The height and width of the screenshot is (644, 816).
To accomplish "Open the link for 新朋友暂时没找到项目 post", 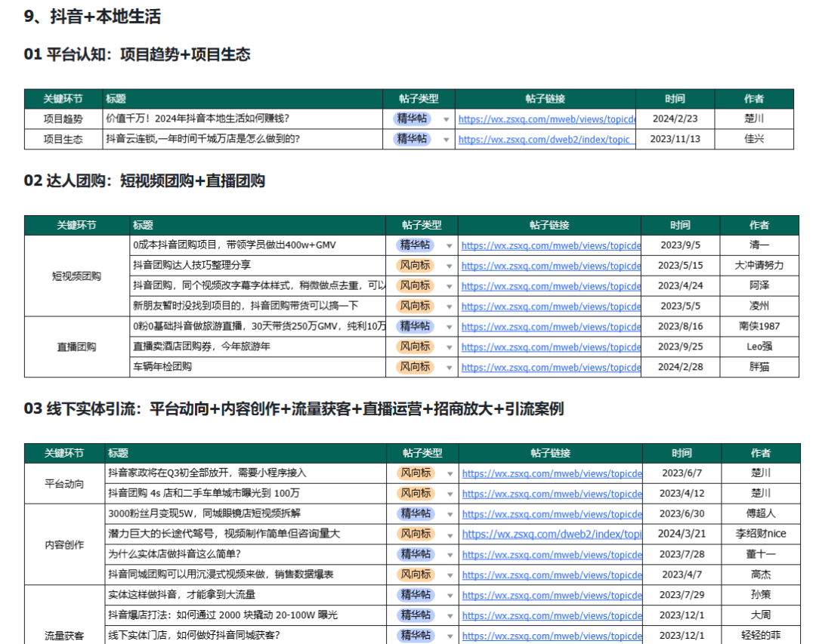I will click(x=551, y=307).
